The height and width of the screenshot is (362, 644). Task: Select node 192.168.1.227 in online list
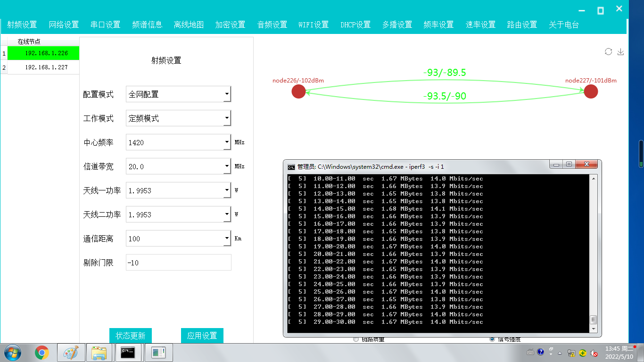[x=43, y=67]
